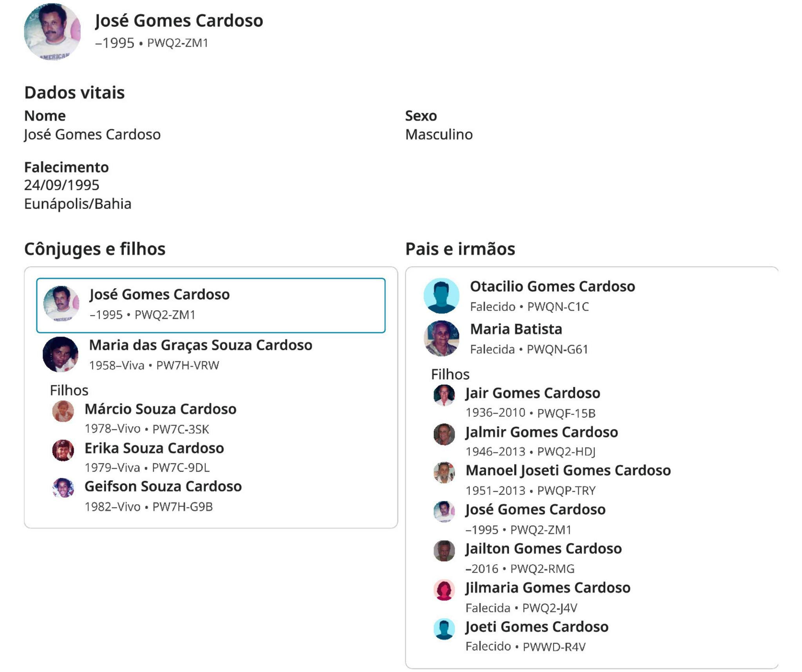
Task: Open the Jalmir Gomes Cardoso name link
Action: pyautogui.click(x=542, y=432)
